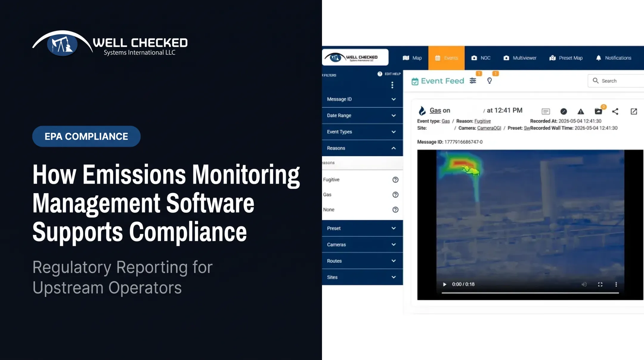Screen dimensions: 644x360
Task: Click the Well Checked Systems International logo
Action: pos(110,44)
